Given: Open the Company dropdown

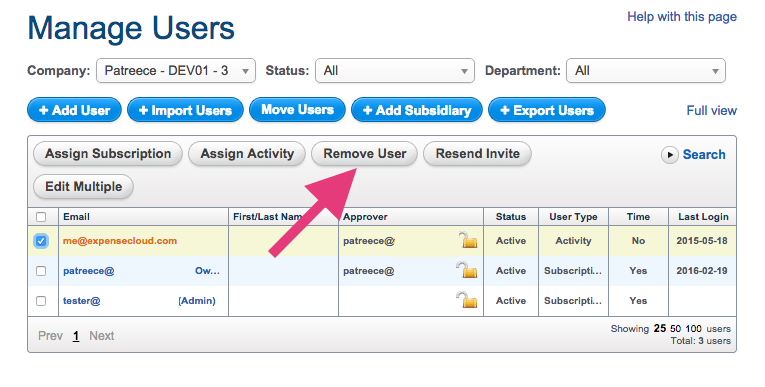Looking at the screenshot, I should click(176, 71).
